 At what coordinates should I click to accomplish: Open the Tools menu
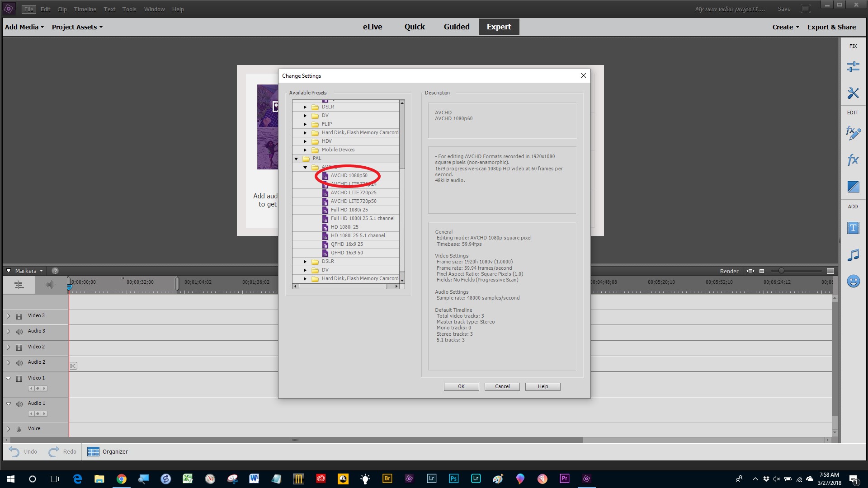[x=129, y=9]
